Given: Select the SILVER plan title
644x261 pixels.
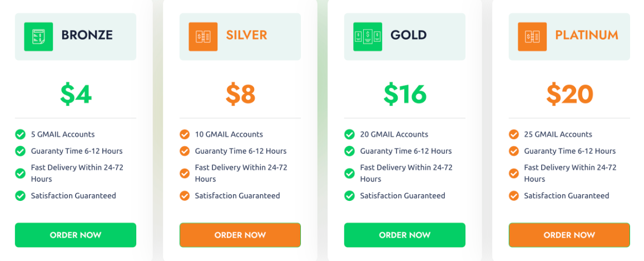Looking at the screenshot, I should click(x=246, y=35).
